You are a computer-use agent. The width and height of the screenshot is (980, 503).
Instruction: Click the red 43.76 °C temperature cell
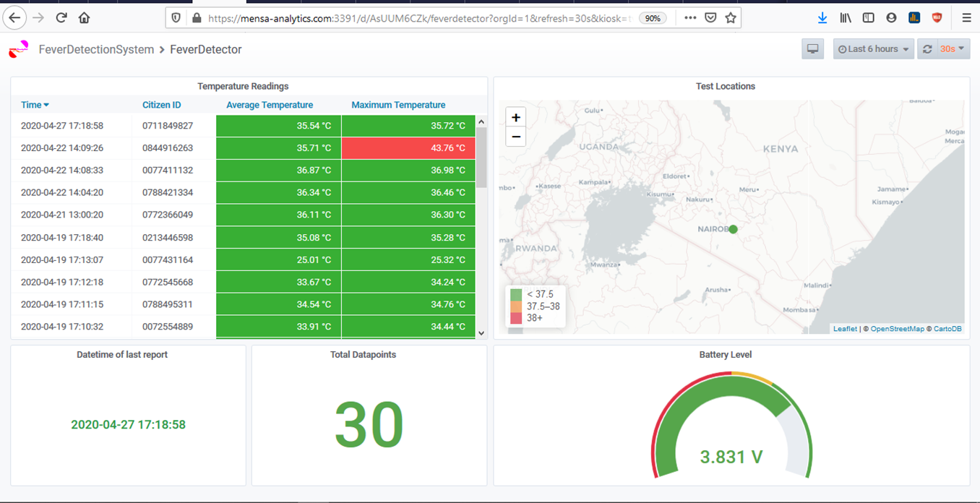tap(408, 148)
